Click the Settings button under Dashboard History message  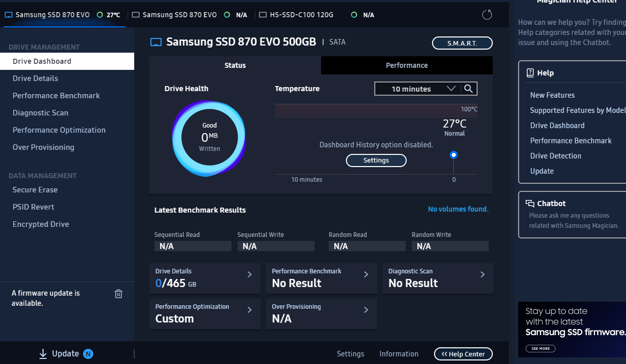click(x=376, y=160)
